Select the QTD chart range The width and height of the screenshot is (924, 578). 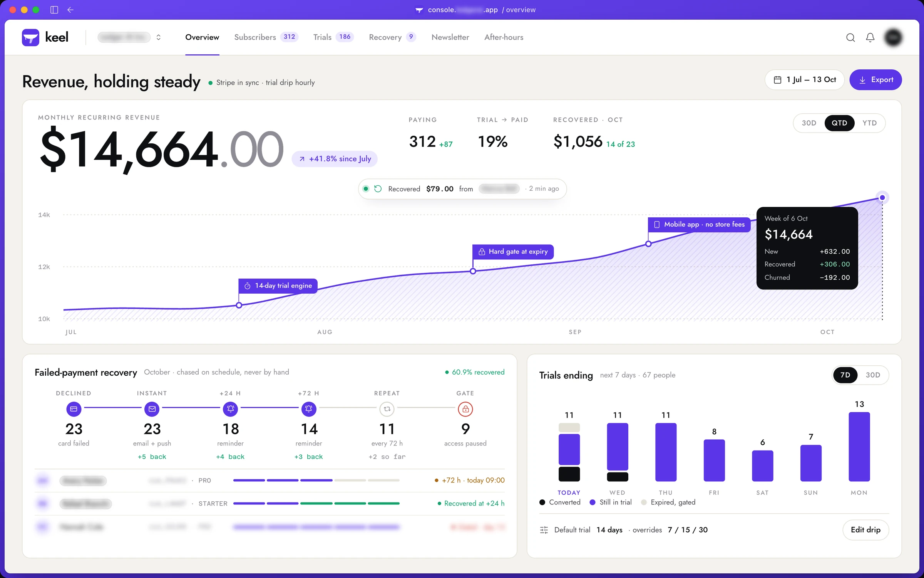pos(839,123)
